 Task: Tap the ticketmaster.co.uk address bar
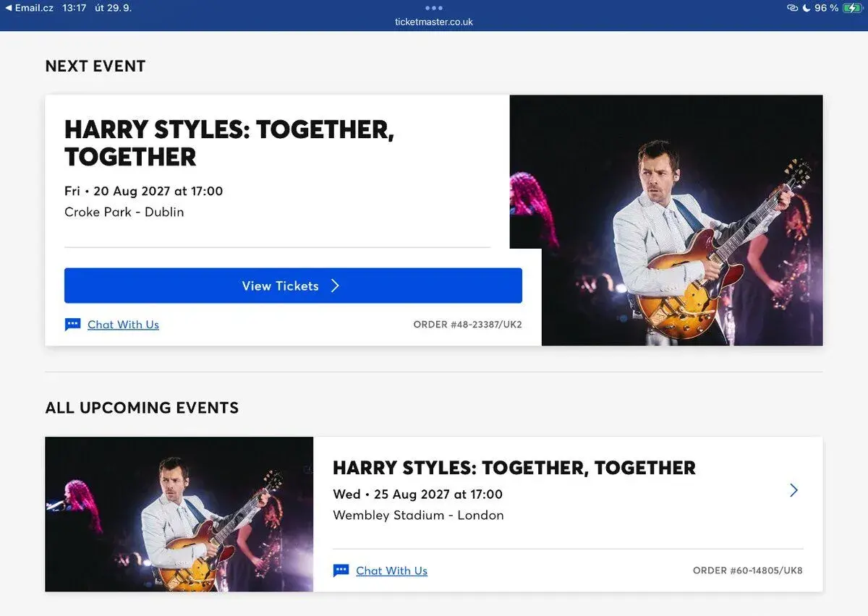(434, 22)
